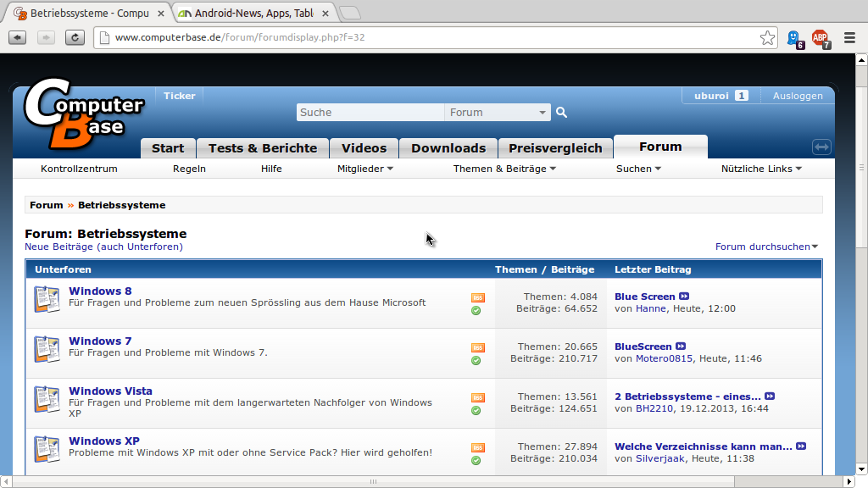Click the browser forward arrow button

(x=46, y=37)
